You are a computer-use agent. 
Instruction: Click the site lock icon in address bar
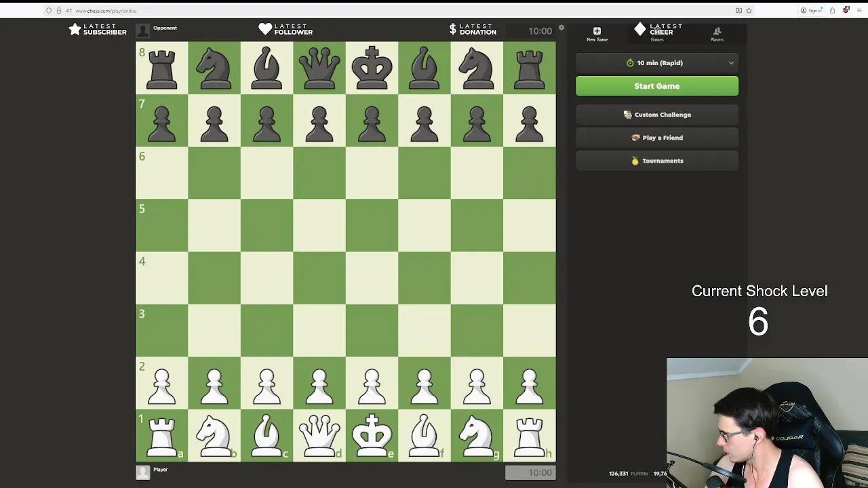[x=58, y=10]
